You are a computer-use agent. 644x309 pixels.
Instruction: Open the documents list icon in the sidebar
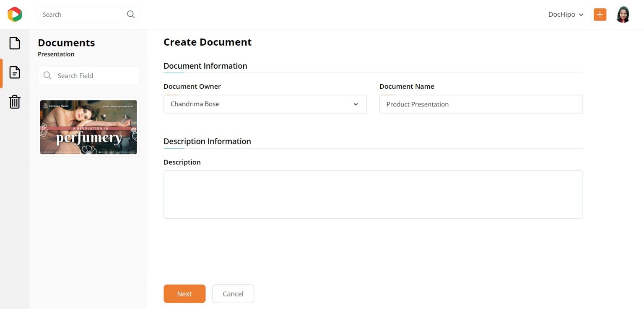tap(14, 72)
